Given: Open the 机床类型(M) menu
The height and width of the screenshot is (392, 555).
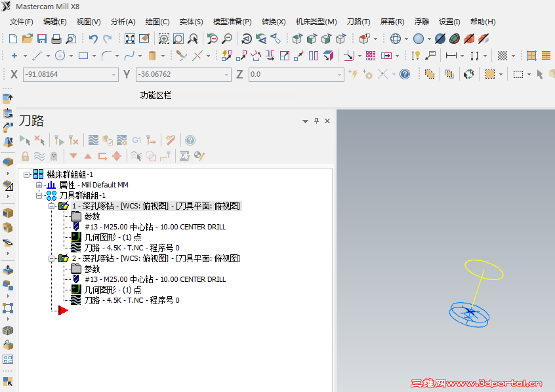Looking at the screenshot, I should (x=316, y=22).
